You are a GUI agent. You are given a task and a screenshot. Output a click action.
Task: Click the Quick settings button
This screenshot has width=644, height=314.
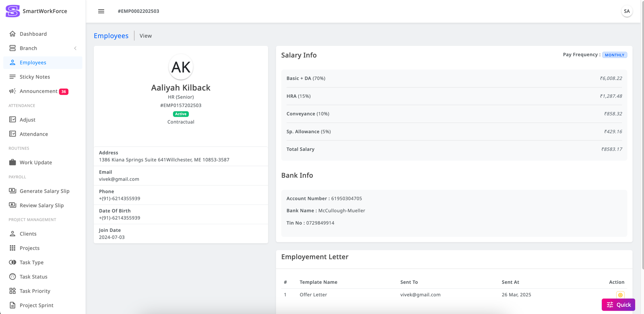[618, 305]
